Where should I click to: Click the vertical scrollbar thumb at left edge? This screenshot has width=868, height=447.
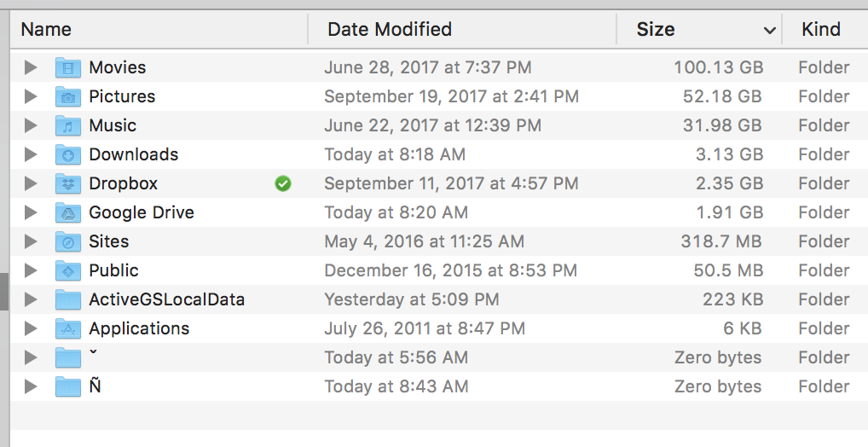[4, 292]
